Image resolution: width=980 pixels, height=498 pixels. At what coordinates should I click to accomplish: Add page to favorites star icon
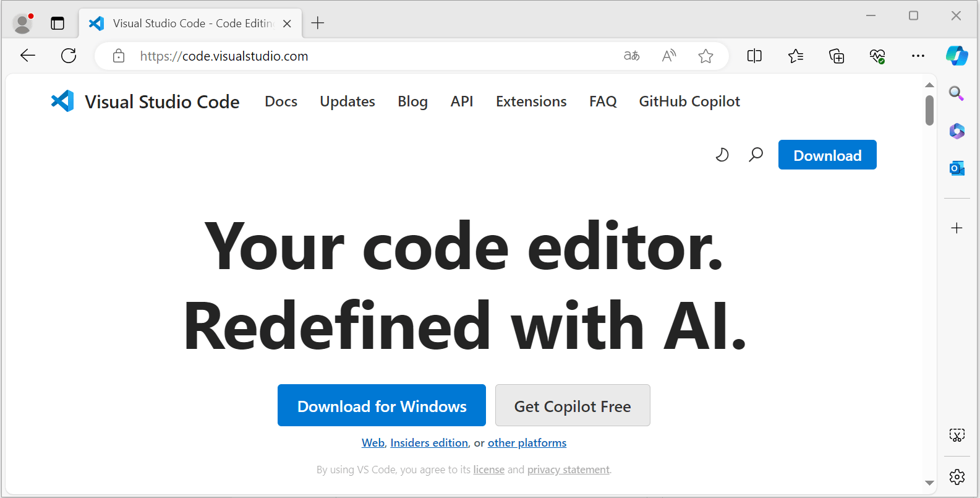tap(705, 56)
